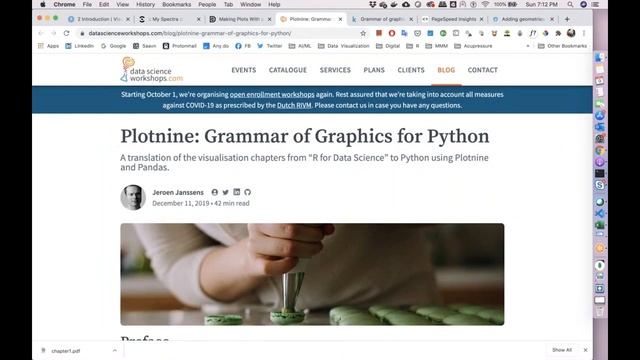
Task: Open the f? font-finder extension icon
Action: 533,33
